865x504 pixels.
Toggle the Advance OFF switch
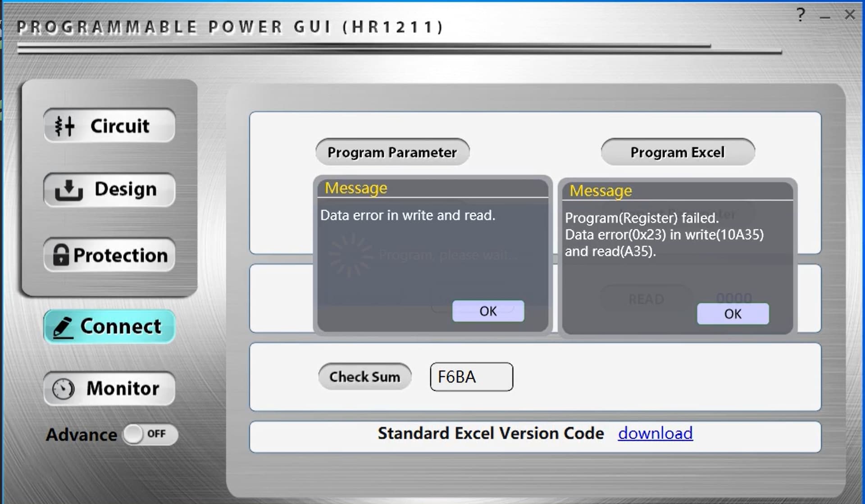tap(150, 434)
